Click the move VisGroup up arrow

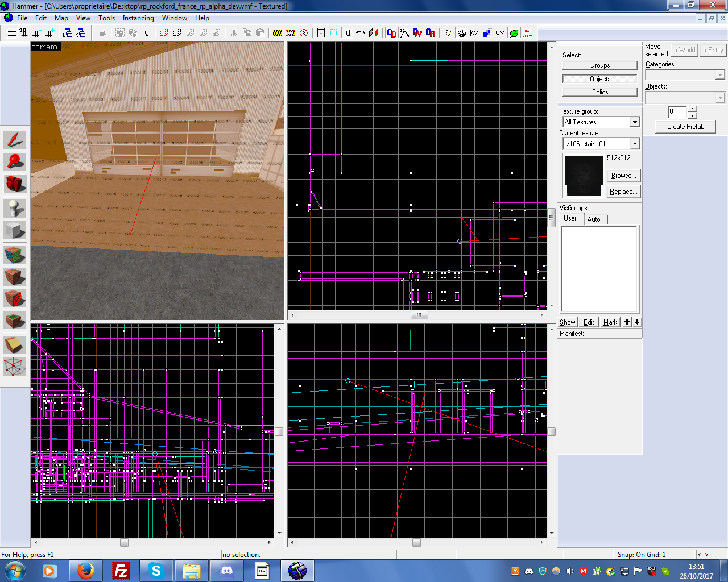click(627, 322)
